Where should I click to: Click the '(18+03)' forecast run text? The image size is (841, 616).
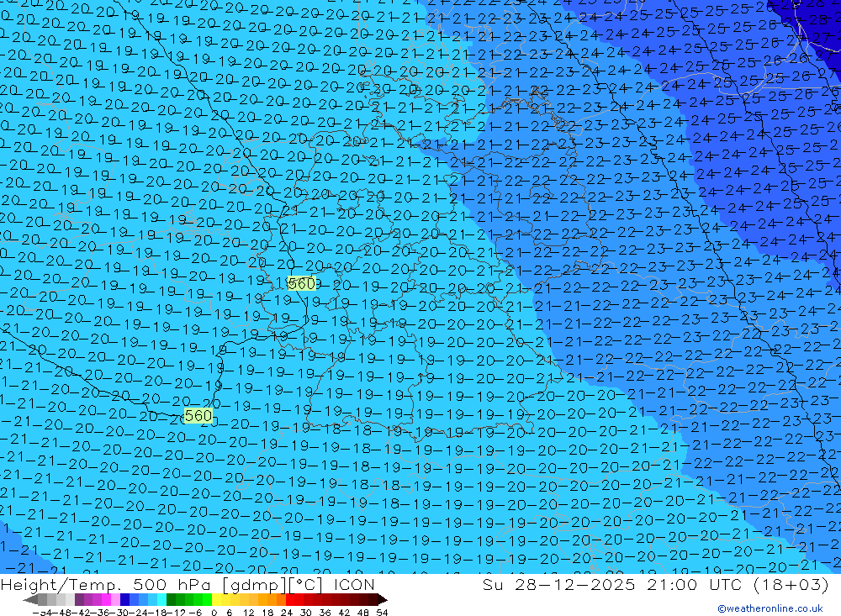(791, 584)
